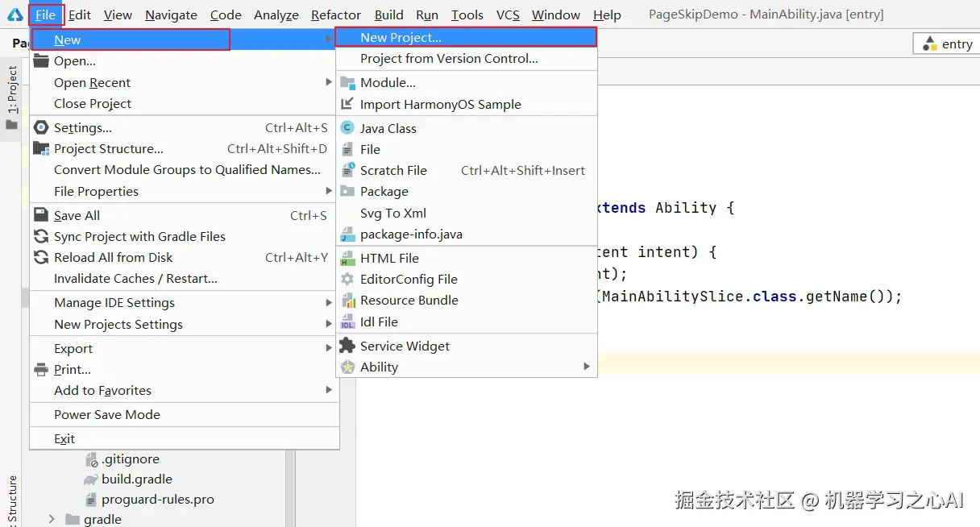Viewport: 980px width, 527px height.
Task: Expand Open Recent submenu
Action: (329, 82)
